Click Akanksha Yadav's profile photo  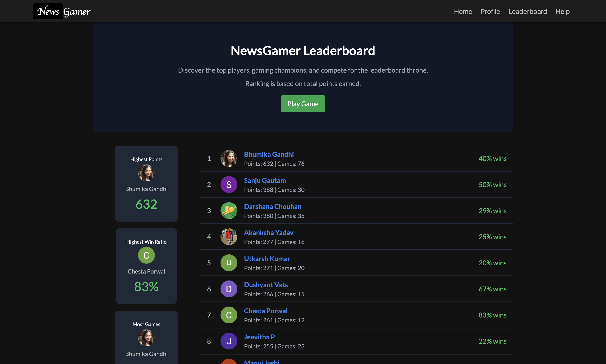click(x=229, y=237)
